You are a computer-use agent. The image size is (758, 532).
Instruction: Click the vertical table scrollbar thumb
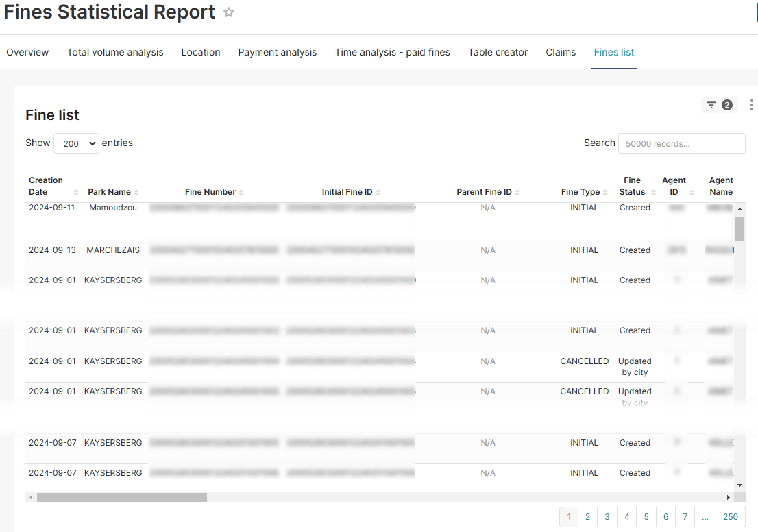(739, 228)
